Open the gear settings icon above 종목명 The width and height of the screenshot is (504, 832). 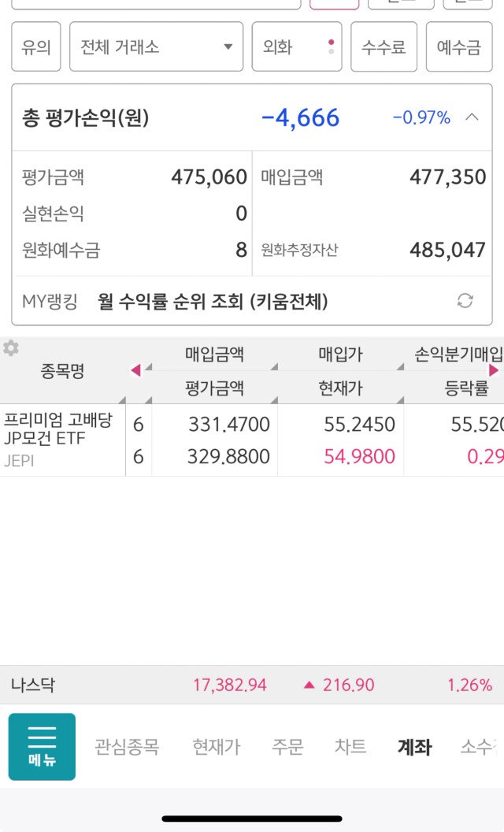[x=10, y=348]
